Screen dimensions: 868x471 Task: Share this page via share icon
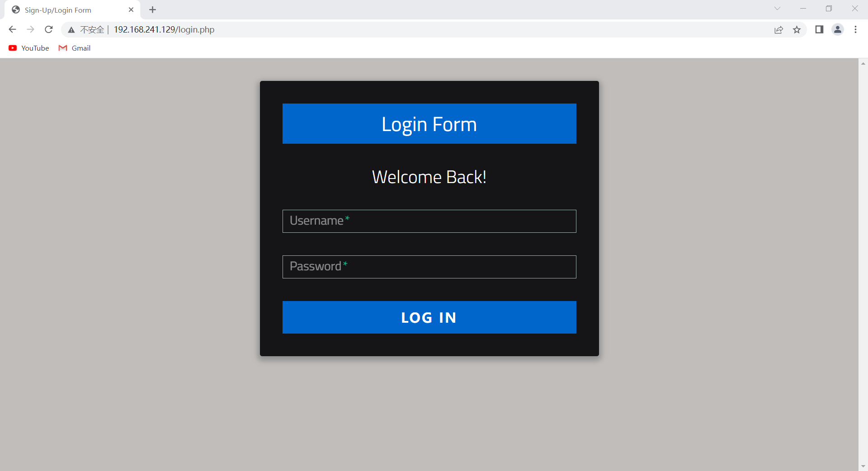click(x=778, y=30)
